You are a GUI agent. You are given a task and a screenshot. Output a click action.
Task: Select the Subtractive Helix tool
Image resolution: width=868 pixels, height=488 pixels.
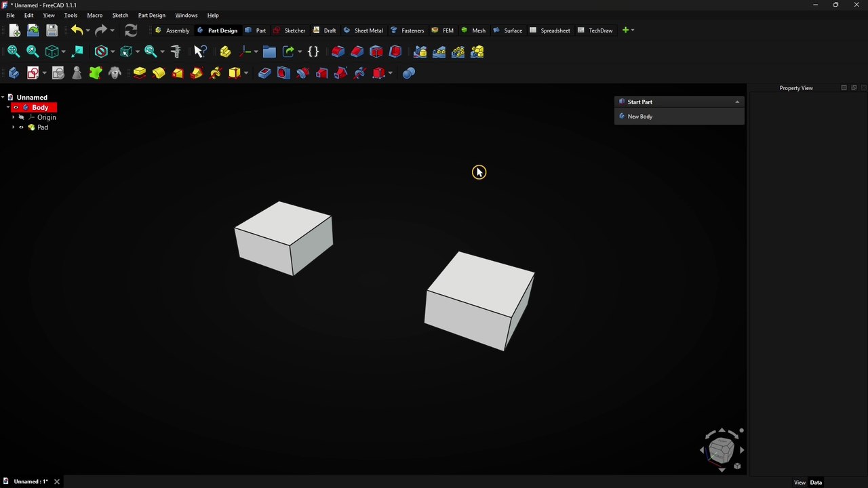[360, 73]
